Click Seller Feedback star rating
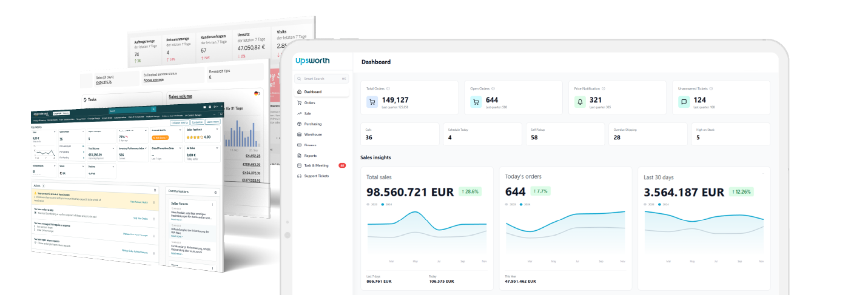Image resolution: width=868 pixels, height=295 pixels. pos(195,137)
